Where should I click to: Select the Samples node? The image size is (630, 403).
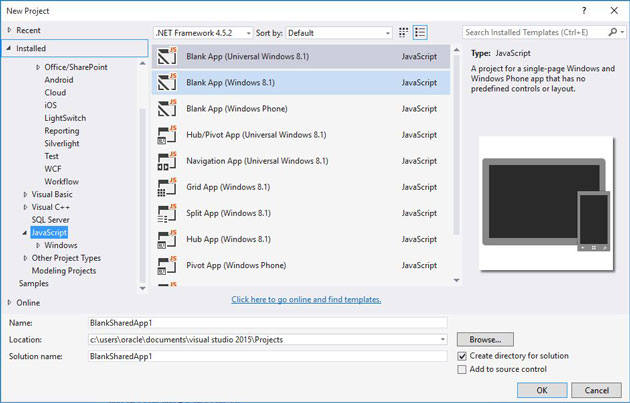[33, 284]
